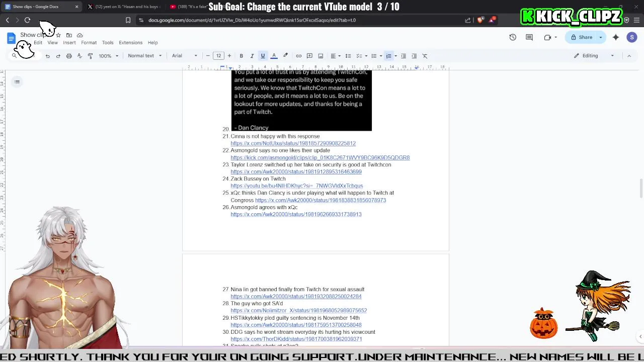Screen dimensions: 644x362
Task: Open version history clock icon
Action: tap(513, 37)
